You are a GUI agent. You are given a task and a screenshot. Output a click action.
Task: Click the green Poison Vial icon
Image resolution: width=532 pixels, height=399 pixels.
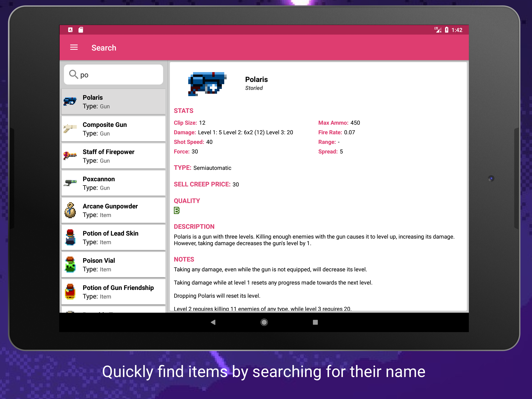coord(70,265)
